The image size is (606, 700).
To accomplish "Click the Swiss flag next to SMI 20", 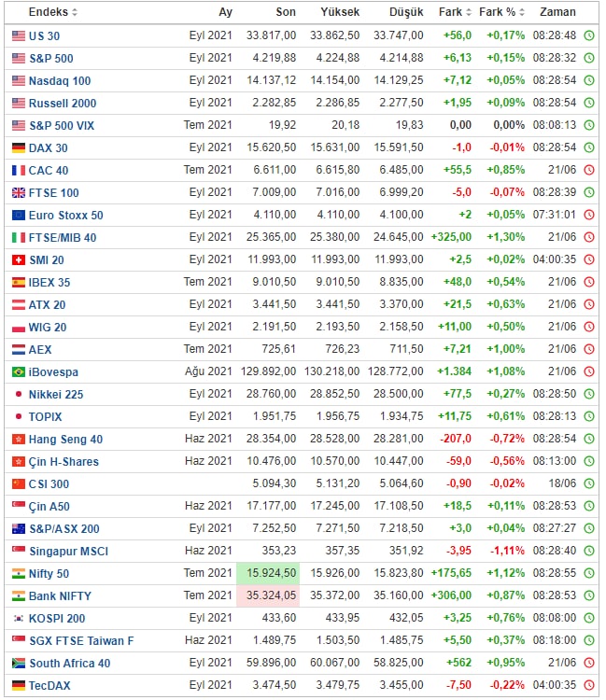I will pyautogui.click(x=19, y=259).
